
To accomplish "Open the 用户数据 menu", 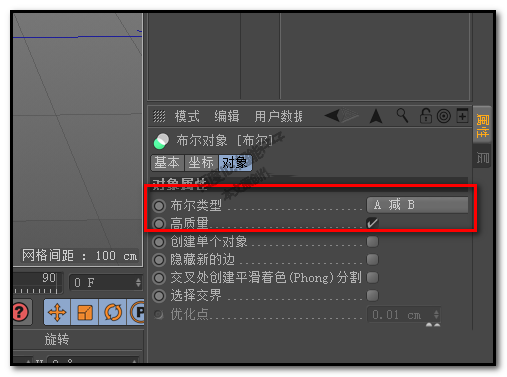I will (x=279, y=116).
